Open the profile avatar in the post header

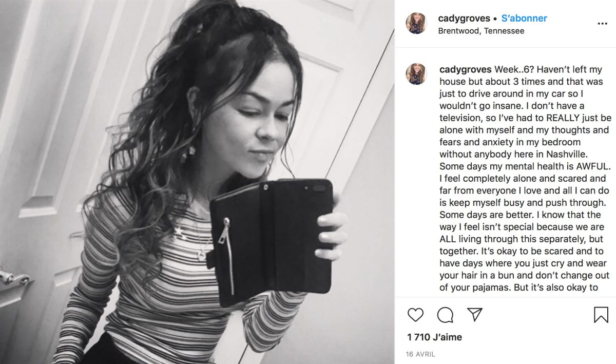click(x=416, y=23)
